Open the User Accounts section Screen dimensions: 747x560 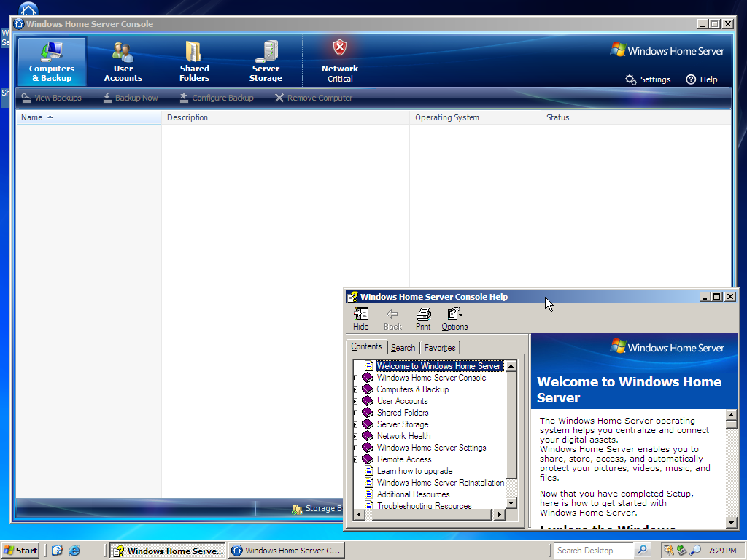click(123, 62)
